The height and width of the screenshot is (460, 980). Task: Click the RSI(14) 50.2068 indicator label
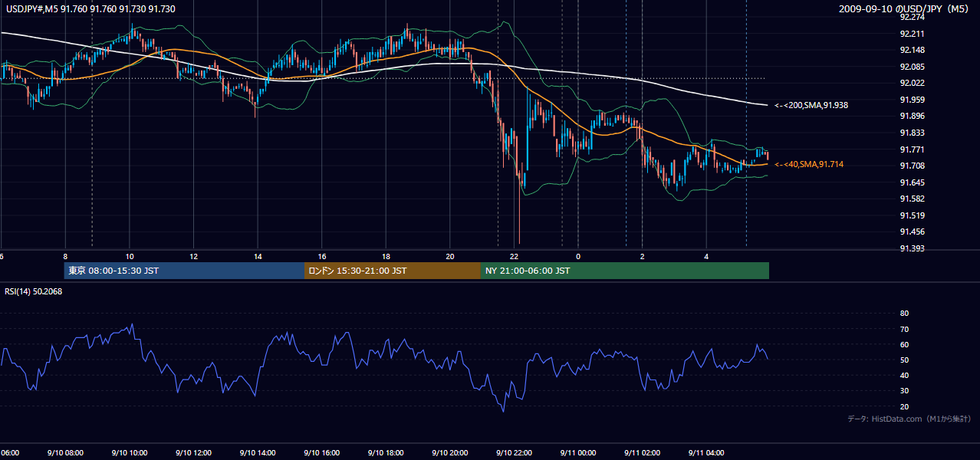pos(34,291)
